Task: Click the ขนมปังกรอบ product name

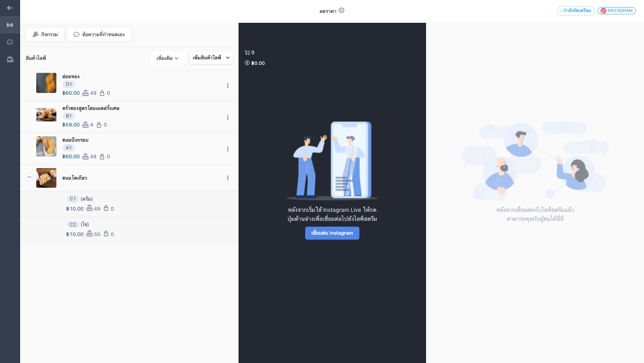Action: pyautogui.click(x=75, y=140)
